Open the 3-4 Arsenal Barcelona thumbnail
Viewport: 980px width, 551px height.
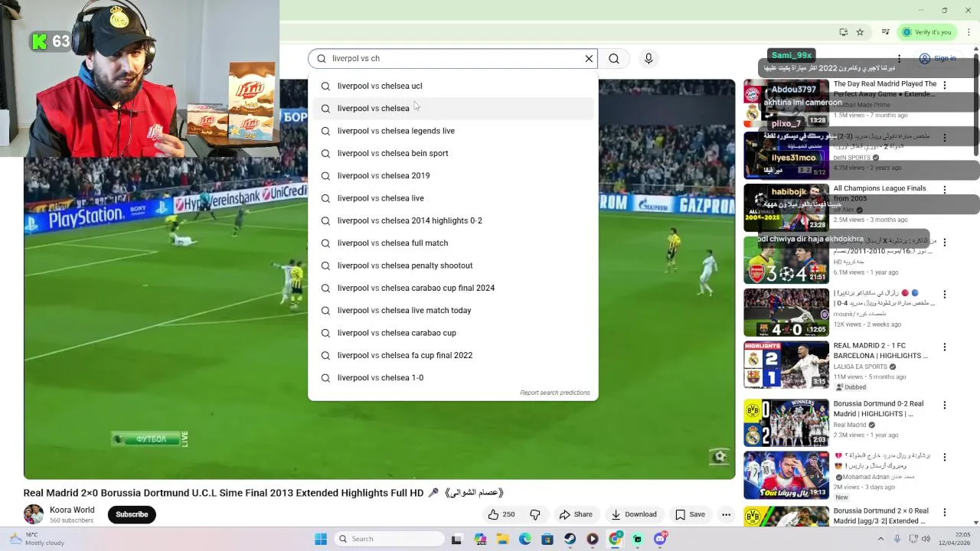click(786, 260)
